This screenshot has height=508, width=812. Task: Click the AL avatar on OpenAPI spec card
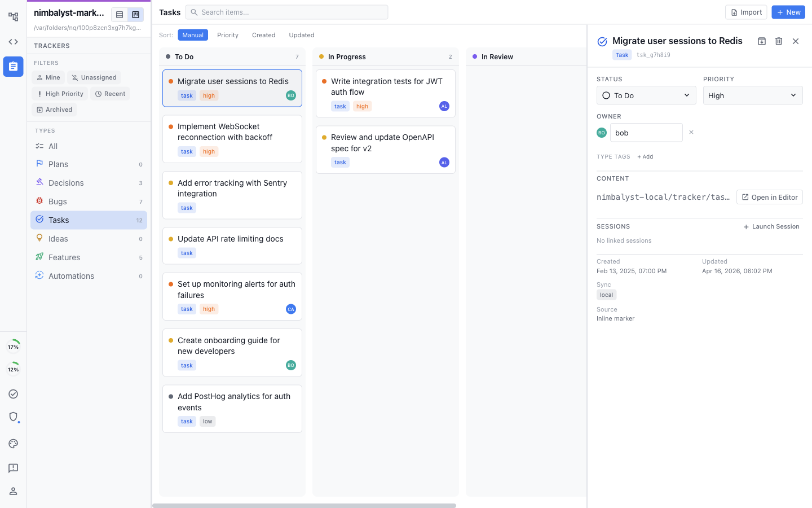pos(444,163)
